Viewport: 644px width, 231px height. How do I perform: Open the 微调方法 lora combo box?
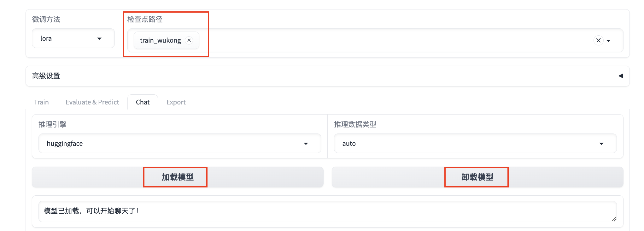[x=69, y=38]
